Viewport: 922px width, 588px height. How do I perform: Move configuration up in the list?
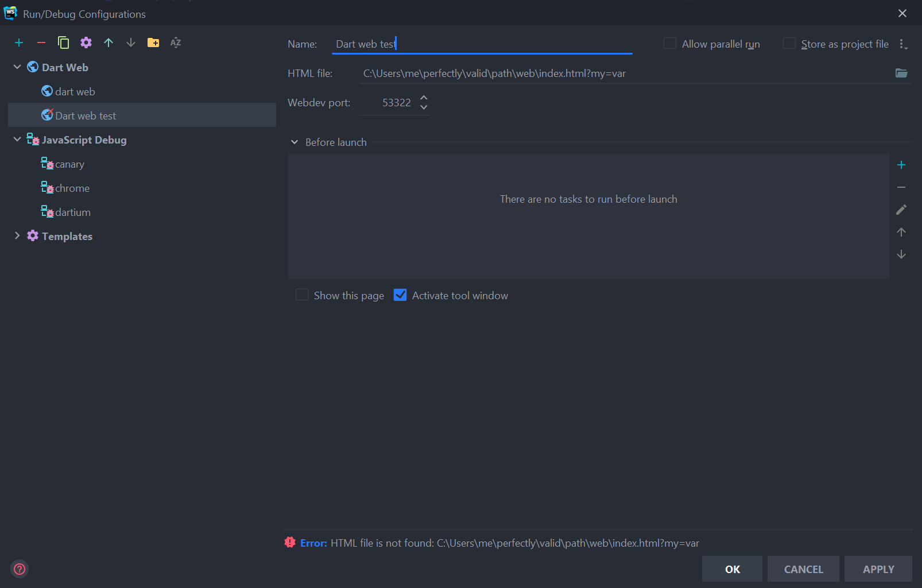pos(109,42)
